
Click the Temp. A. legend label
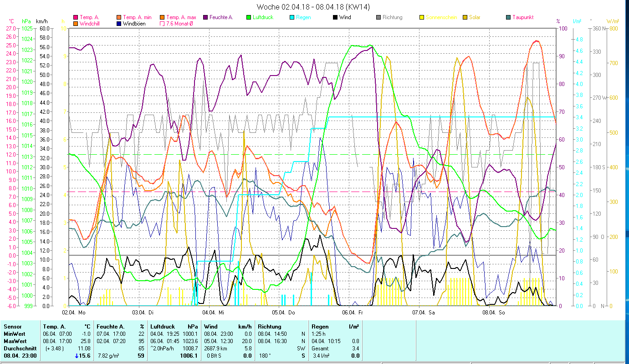point(89,17)
